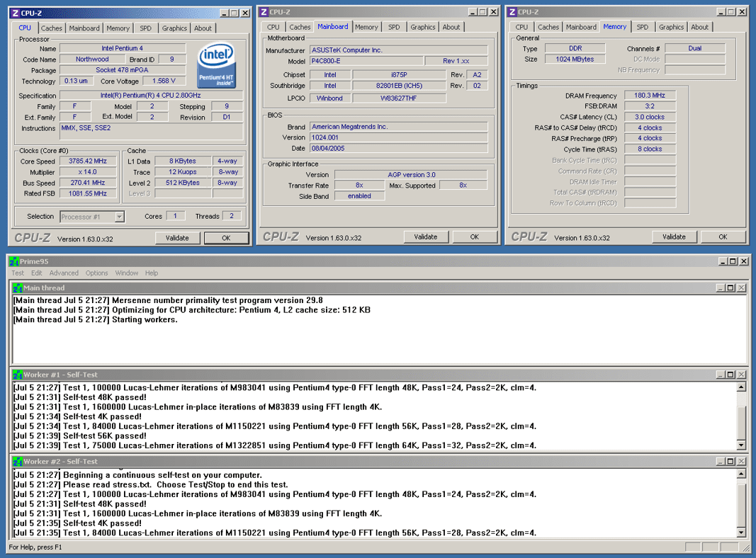The width and height of the screenshot is (756, 558).
Task: Open About tab in the CPU window
Action: (203, 28)
